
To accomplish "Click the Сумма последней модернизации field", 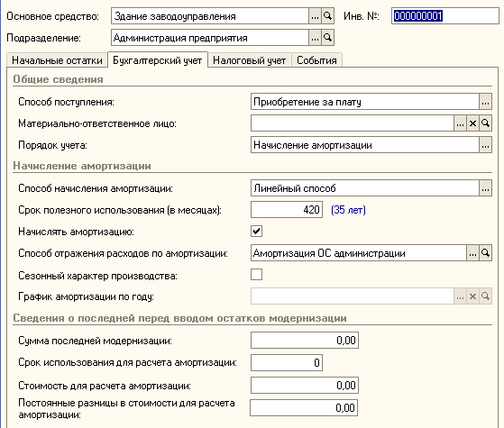I will 305,341.
